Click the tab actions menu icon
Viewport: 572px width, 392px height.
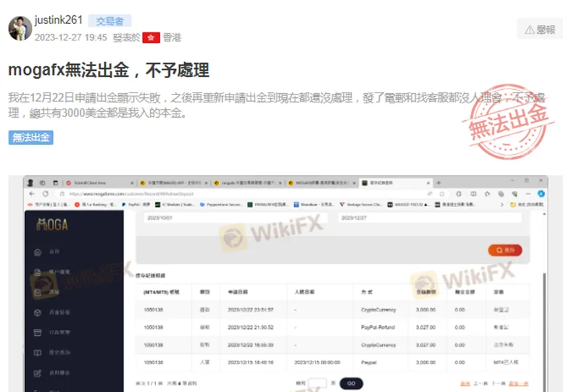pos(56,182)
